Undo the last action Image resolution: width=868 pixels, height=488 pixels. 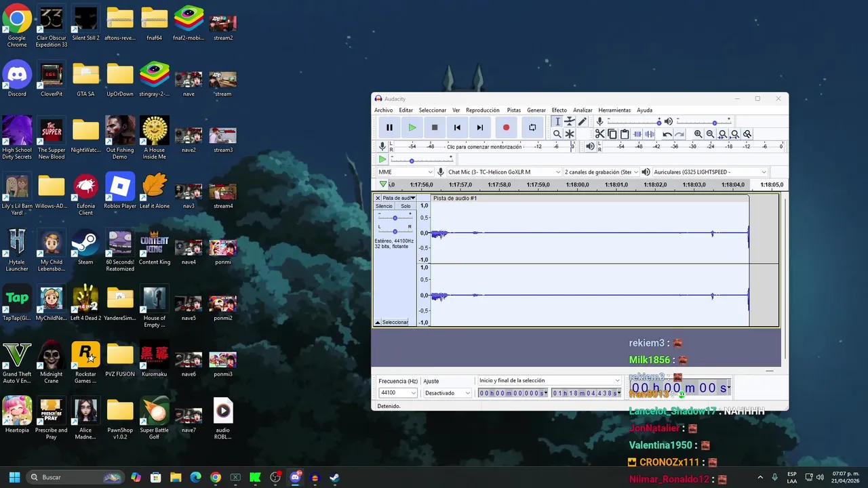point(667,134)
